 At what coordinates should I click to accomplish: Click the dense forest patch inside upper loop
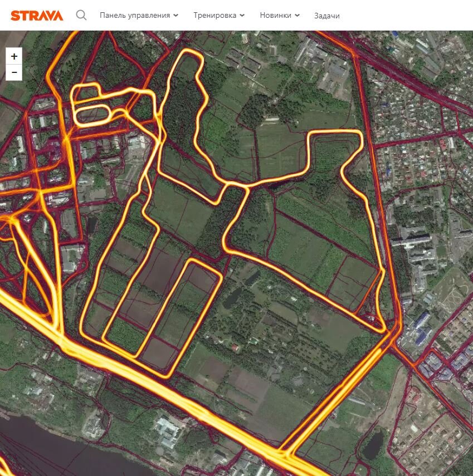tap(182, 112)
